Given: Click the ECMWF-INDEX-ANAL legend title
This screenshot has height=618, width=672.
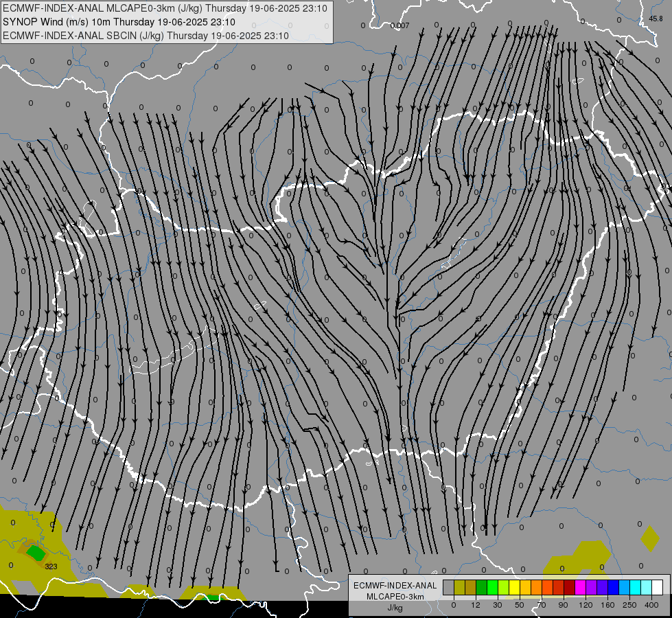Looking at the screenshot, I should pyautogui.click(x=395, y=586).
